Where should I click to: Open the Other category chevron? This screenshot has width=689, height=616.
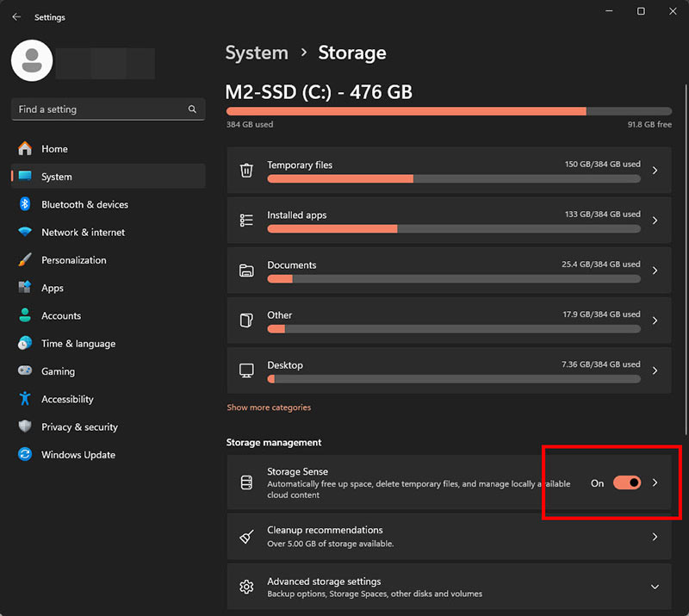[x=655, y=320]
